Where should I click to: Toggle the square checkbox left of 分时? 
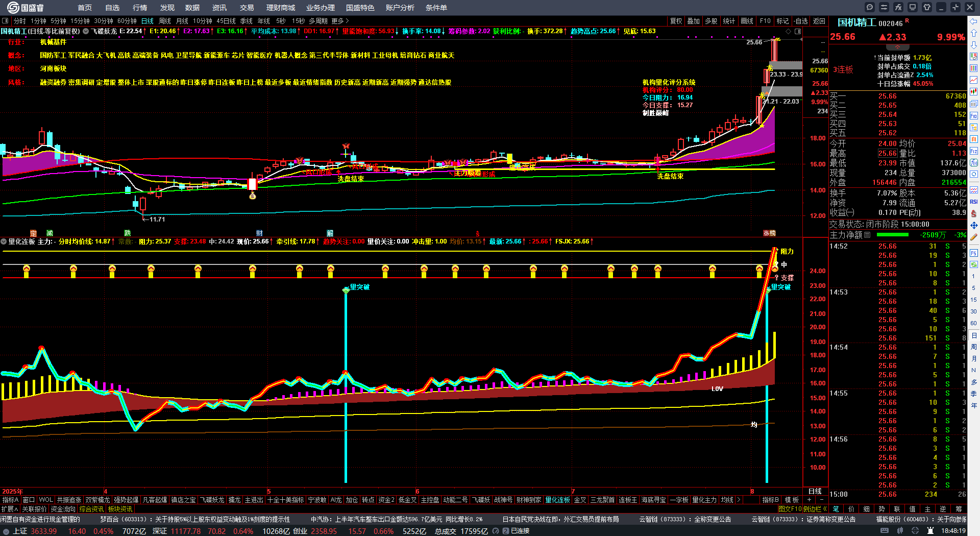pyautogui.click(x=6, y=21)
